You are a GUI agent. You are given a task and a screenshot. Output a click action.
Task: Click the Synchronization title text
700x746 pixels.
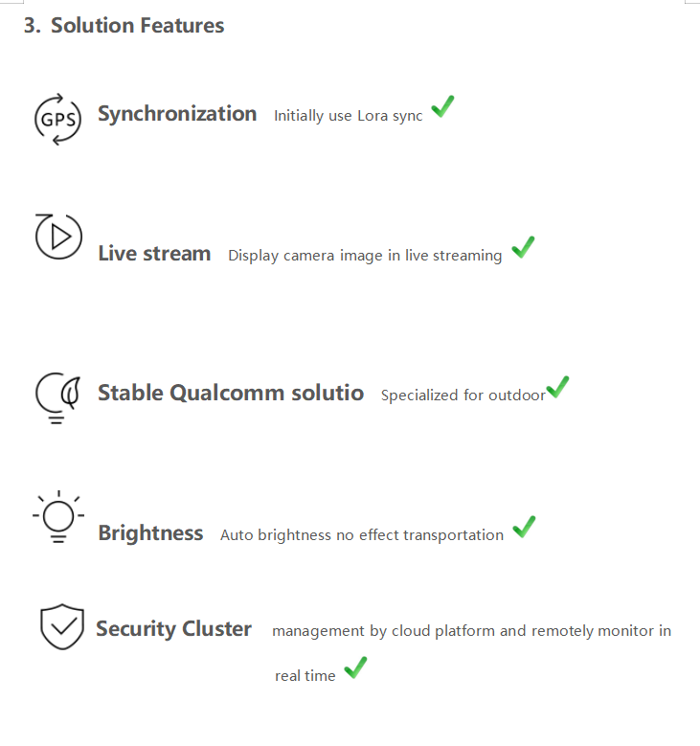coord(177,114)
